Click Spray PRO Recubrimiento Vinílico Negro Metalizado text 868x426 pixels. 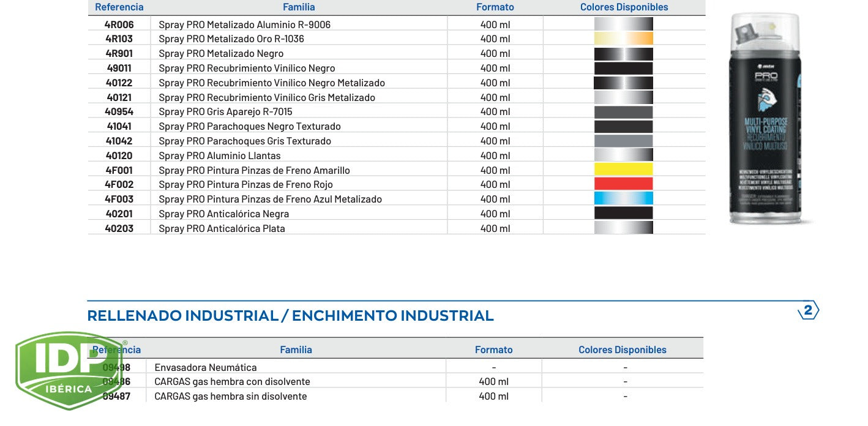click(272, 83)
